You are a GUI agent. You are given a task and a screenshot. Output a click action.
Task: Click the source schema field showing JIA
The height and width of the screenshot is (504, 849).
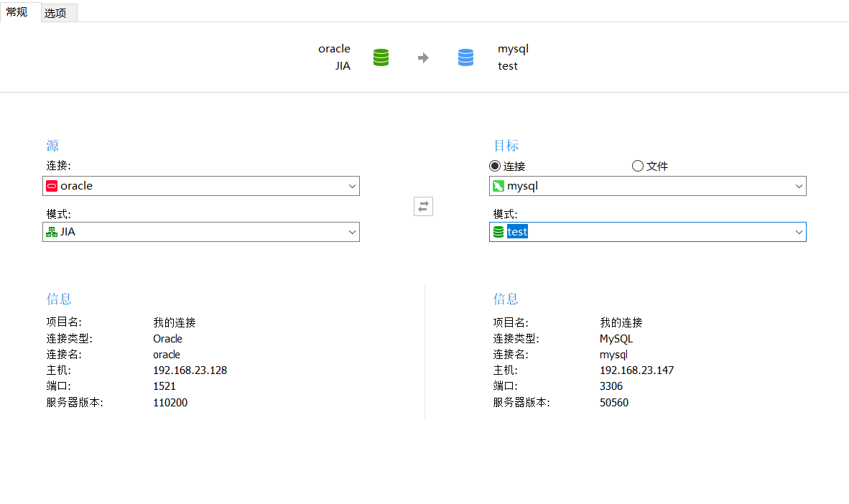201,232
